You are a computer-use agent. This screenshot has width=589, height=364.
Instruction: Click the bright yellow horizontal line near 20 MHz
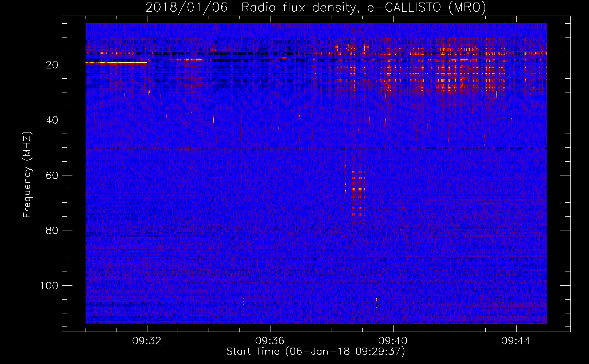[116, 63]
